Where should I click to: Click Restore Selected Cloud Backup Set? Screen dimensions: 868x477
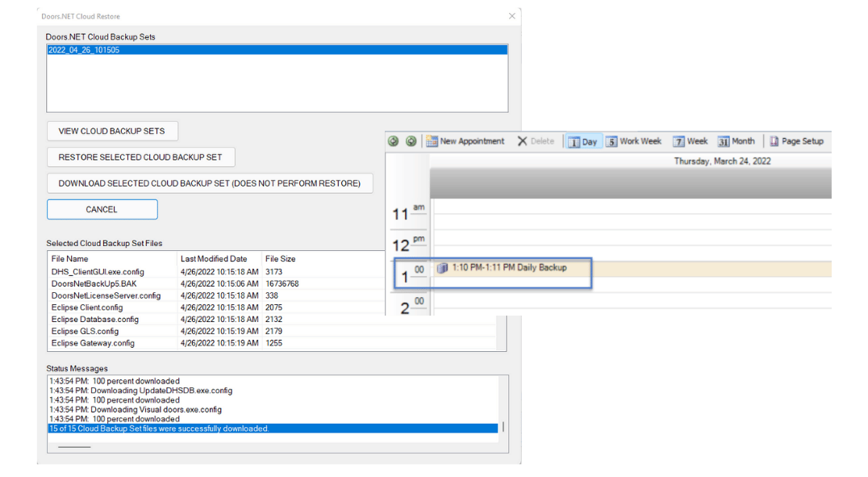point(140,157)
